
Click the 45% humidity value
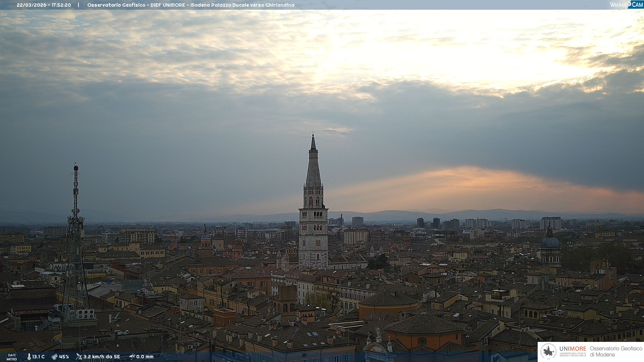click(x=64, y=357)
